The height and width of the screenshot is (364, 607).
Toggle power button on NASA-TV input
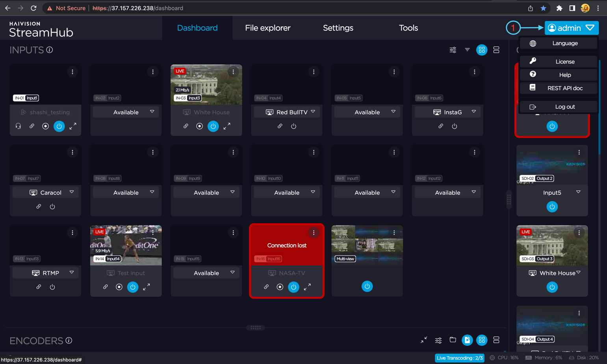(x=293, y=287)
